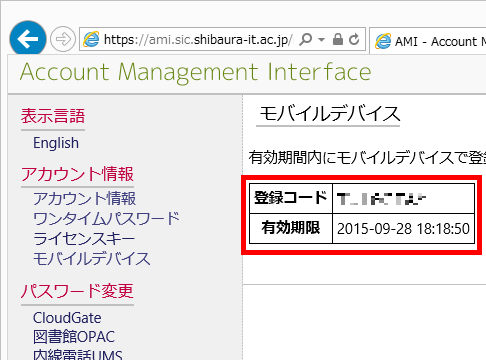This screenshot has width=486, height=360.
Task: Click the search magnifier icon in address bar
Action: (305, 39)
